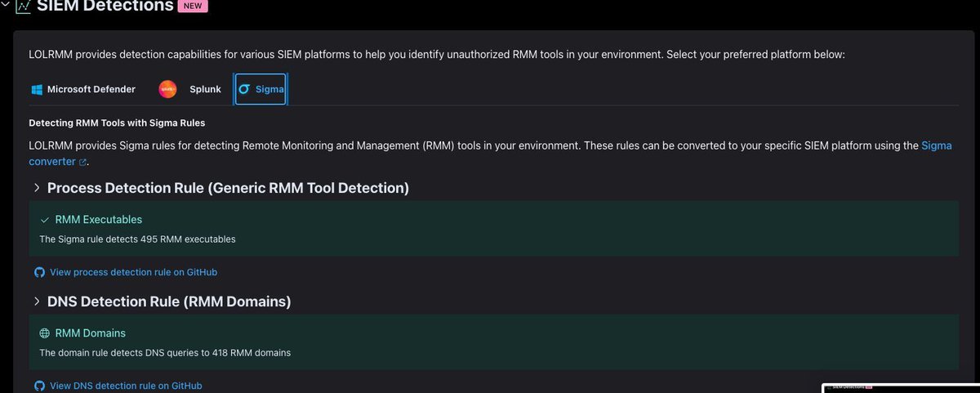Click the globe icon beside RMM Domains
This screenshot has width=980, height=393.
pyautogui.click(x=45, y=333)
